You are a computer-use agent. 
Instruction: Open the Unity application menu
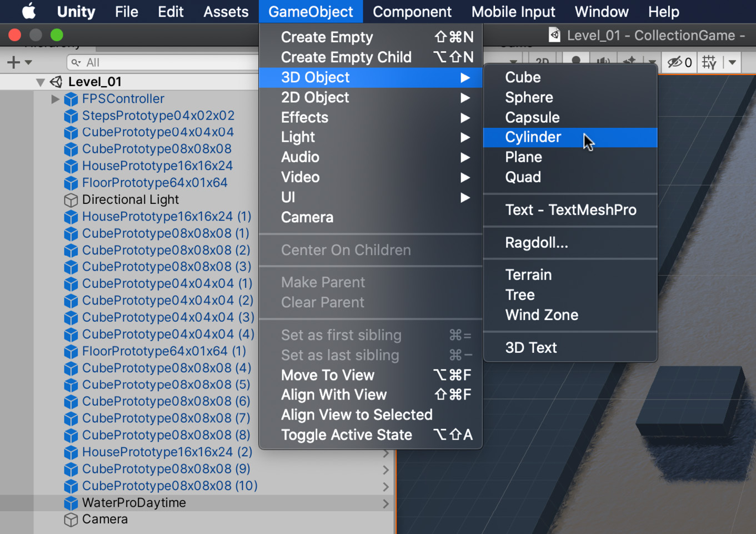coord(76,12)
